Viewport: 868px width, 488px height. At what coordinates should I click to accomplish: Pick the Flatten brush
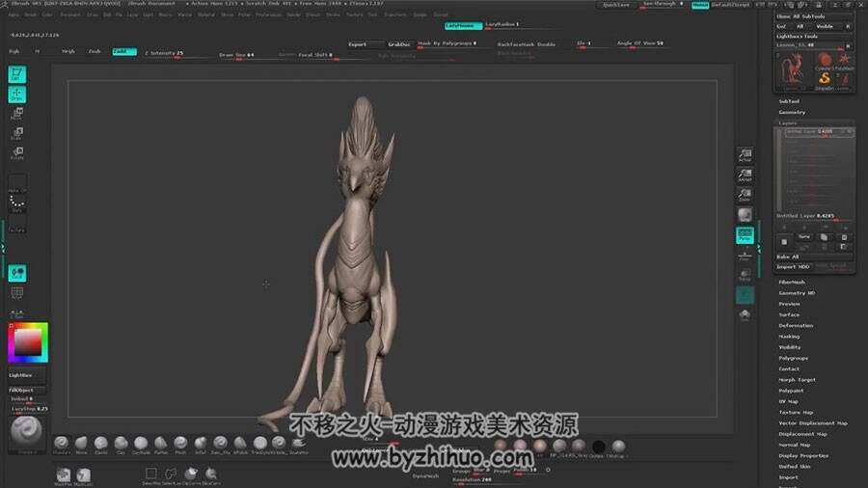160,445
